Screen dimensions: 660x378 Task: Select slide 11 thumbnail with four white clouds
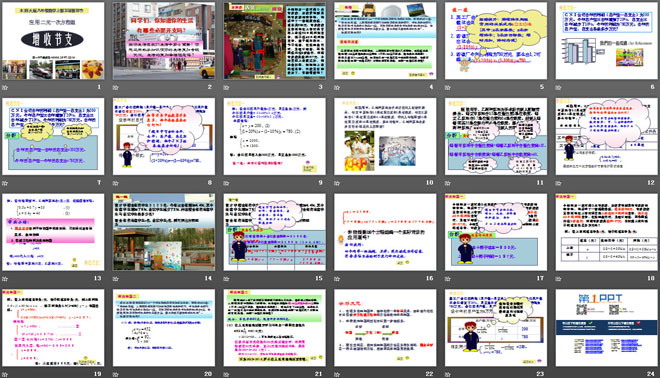pyautogui.click(x=496, y=136)
